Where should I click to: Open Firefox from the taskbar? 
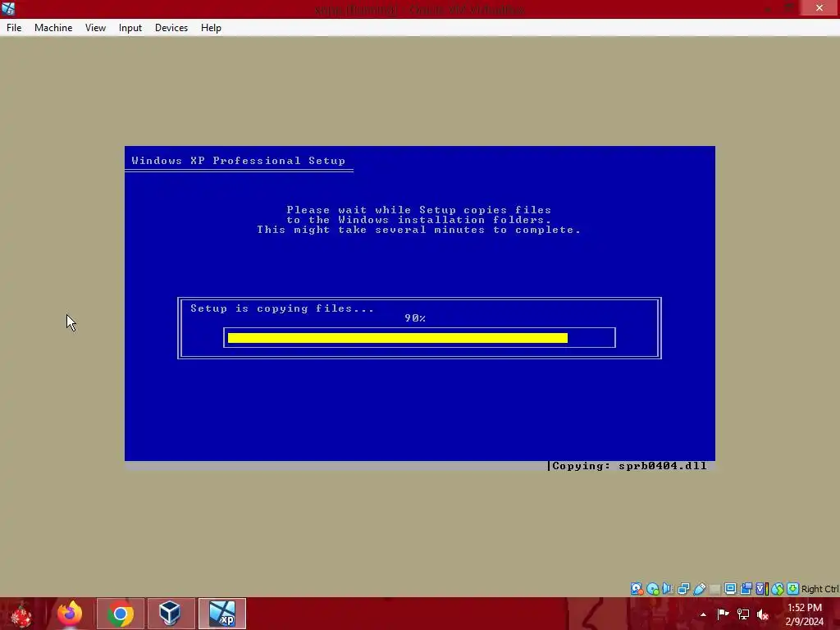(70, 614)
